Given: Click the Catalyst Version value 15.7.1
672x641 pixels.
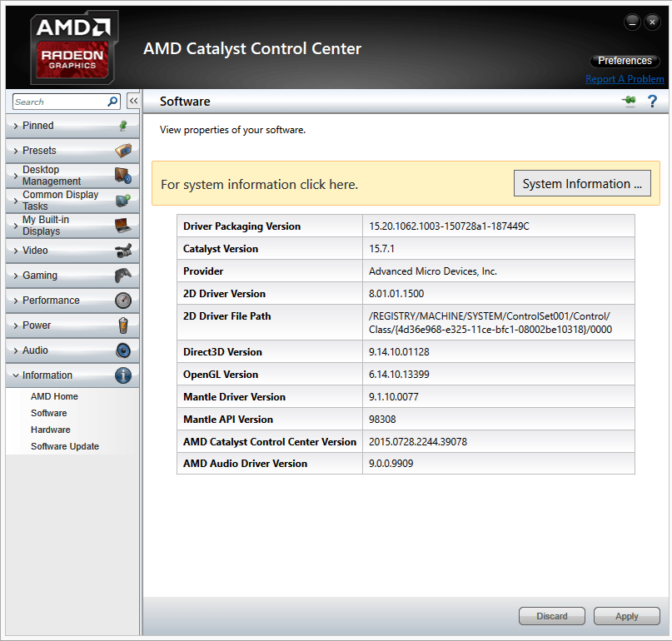Looking at the screenshot, I should pos(381,249).
